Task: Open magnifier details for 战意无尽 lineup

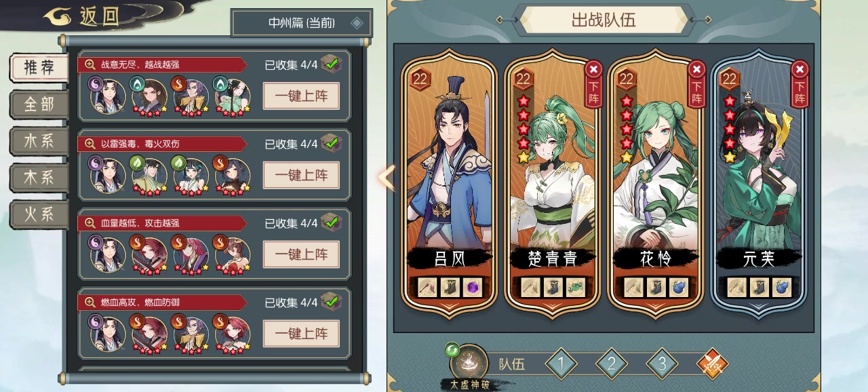Action: [x=90, y=64]
